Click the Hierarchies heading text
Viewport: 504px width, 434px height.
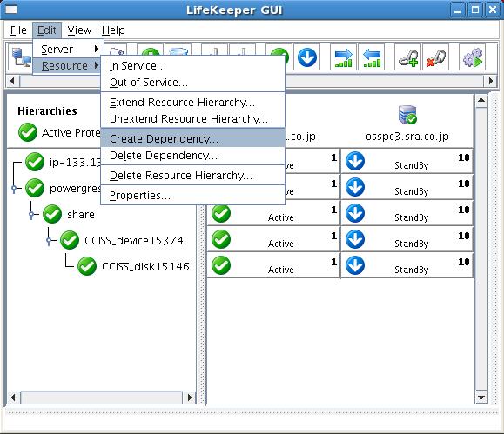[47, 110]
